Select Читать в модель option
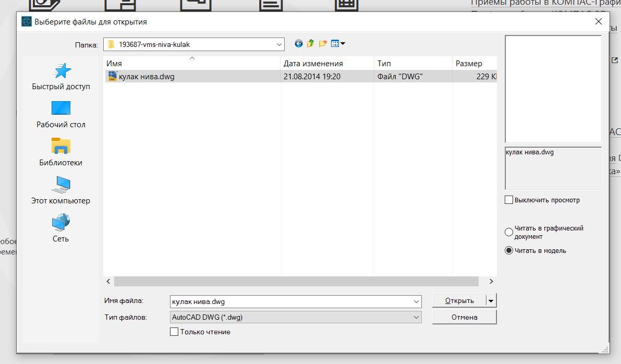 [x=509, y=251]
